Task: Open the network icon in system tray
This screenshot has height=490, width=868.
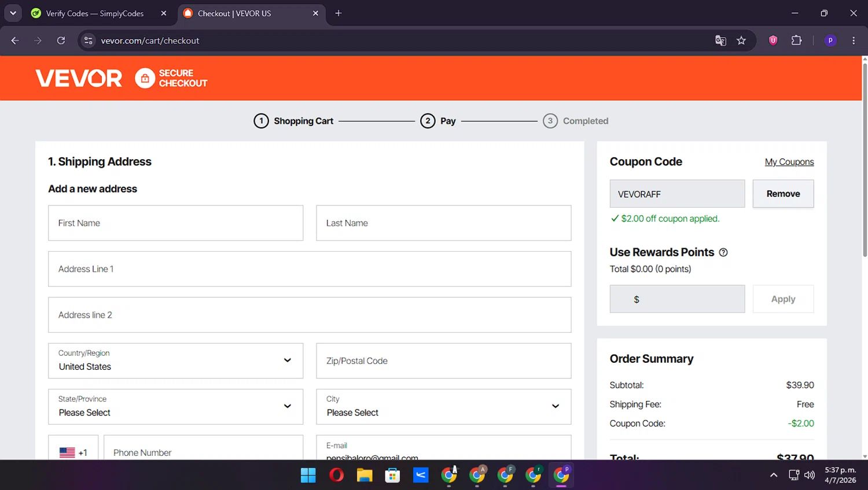Action: pos(794,475)
